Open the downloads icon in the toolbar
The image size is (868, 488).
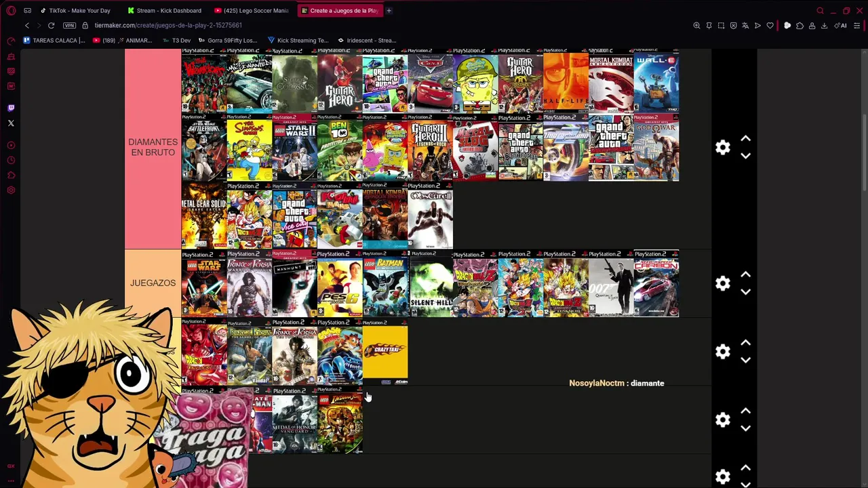tap(824, 26)
